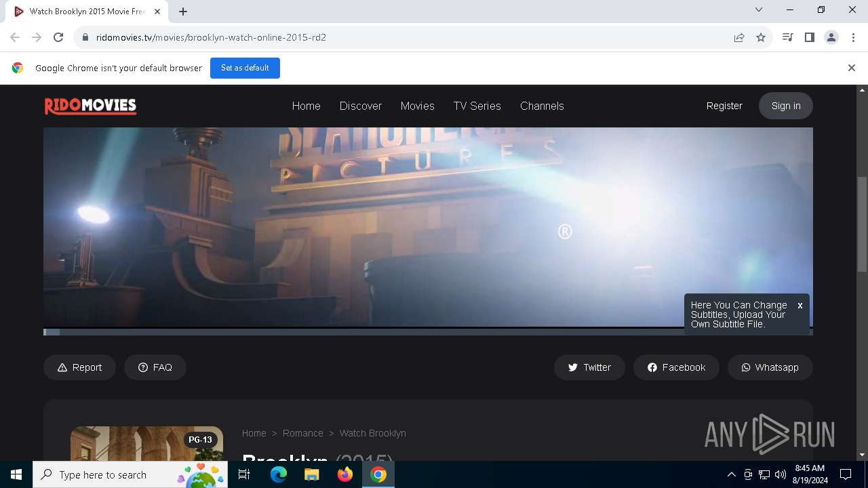Go back to the previous page
Image resolution: width=868 pixels, height=488 pixels.
tap(15, 37)
